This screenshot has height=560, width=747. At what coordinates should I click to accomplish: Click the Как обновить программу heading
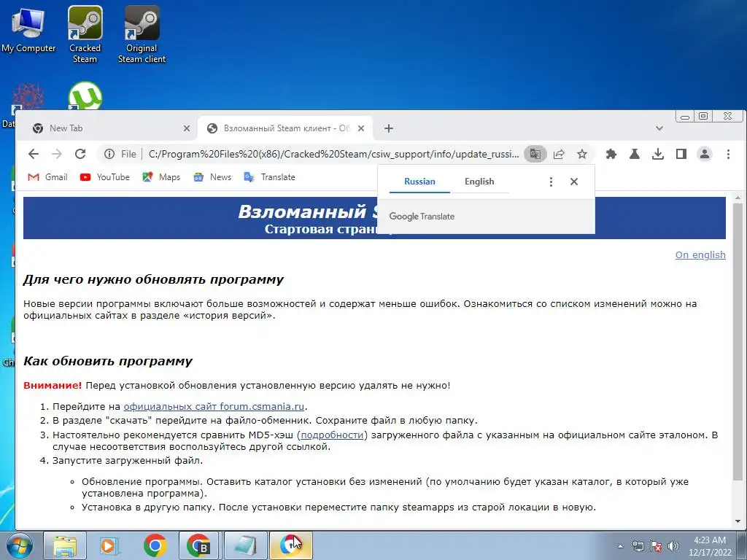pos(108,361)
